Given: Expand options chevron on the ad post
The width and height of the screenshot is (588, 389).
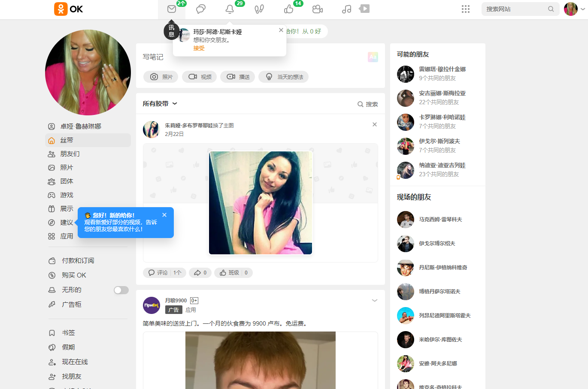Looking at the screenshot, I should [x=374, y=301].
